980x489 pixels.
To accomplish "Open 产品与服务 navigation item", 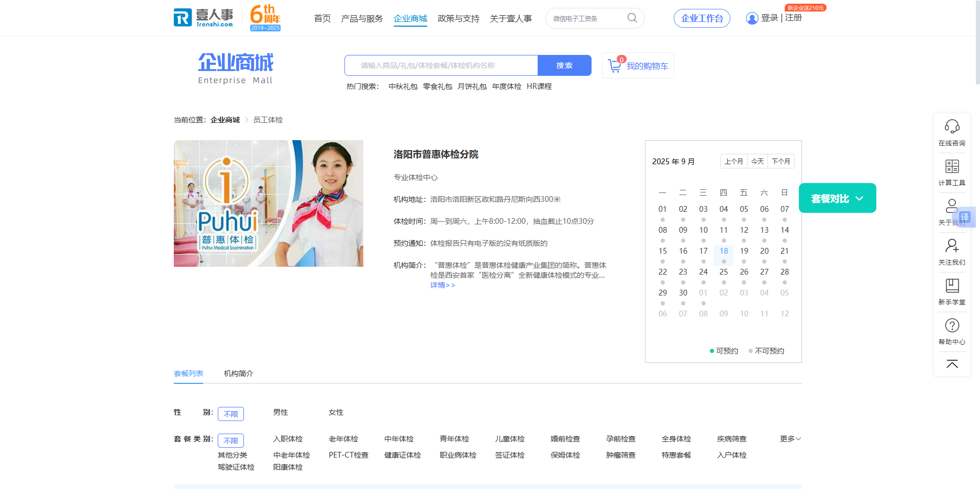I will [362, 18].
